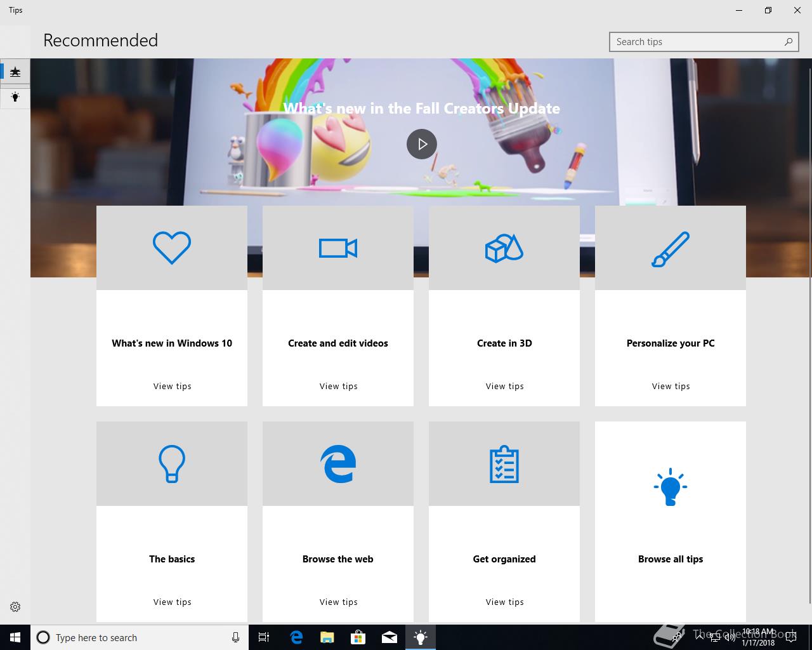Click the lightbulb outline basics icon
The width and height of the screenshot is (812, 650).
[x=172, y=464]
